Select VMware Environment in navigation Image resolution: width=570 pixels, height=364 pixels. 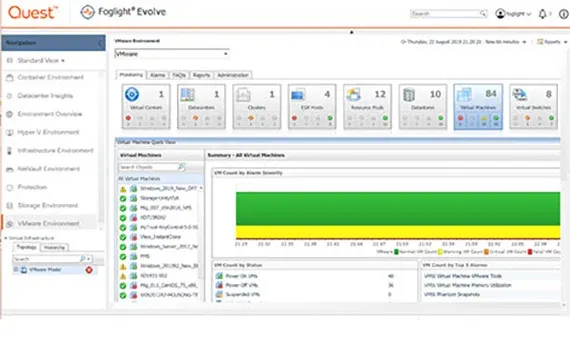coord(48,223)
